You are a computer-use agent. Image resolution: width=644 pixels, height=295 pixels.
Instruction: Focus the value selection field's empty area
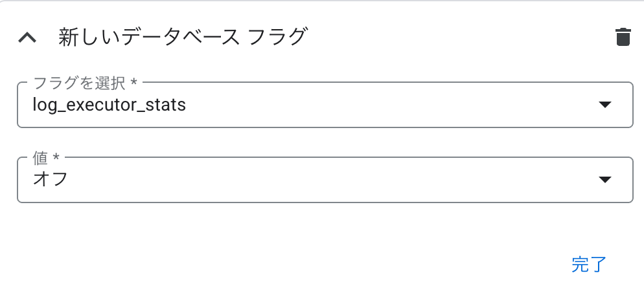pyautogui.click(x=328, y=180)
